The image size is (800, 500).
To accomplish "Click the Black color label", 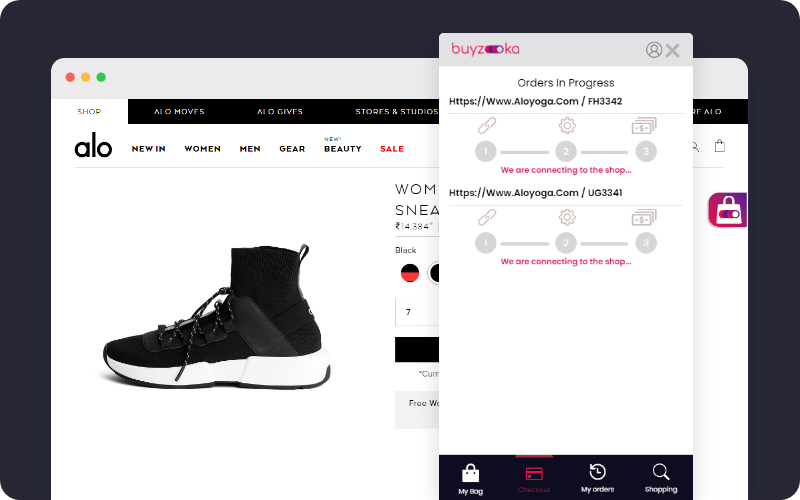I will [x=406, y=250].
